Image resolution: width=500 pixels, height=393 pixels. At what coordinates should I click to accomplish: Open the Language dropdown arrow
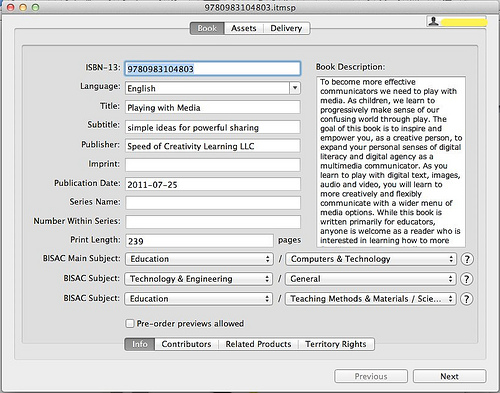point(295,88)
